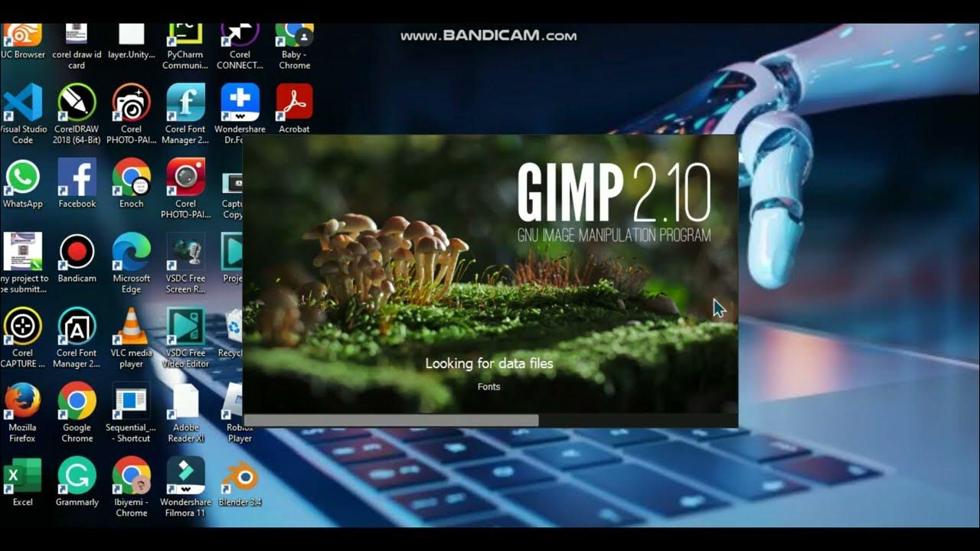
Task: Launch Visual Studio Code from desktop
Action: click(23, 114)
